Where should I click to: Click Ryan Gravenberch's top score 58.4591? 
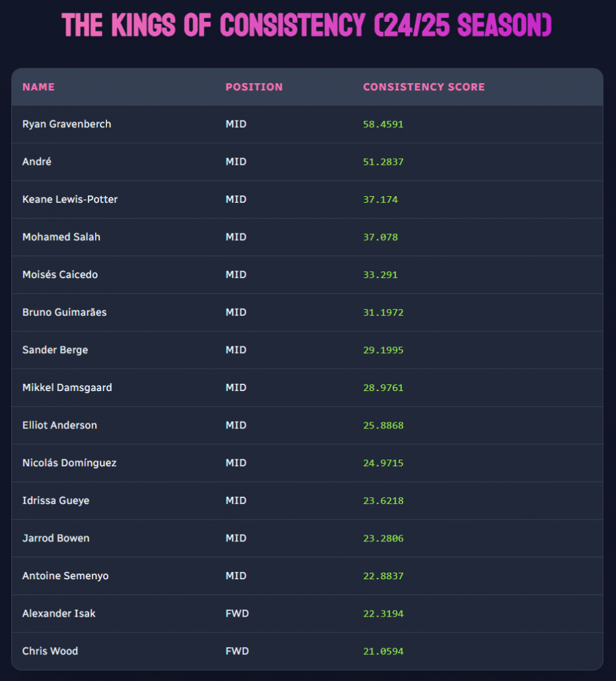(383, 124)
